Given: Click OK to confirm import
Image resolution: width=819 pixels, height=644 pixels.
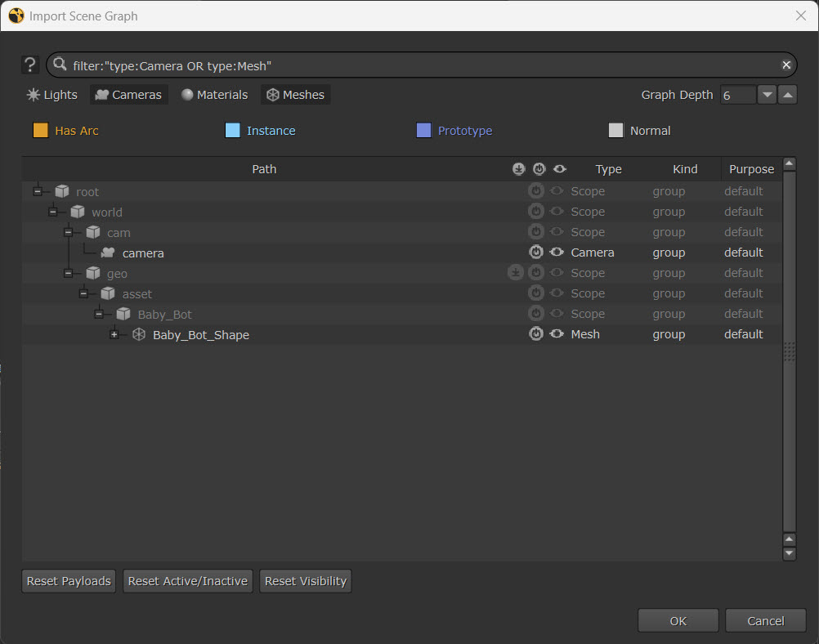Looking at the screenshot, I should pos(678,621).
